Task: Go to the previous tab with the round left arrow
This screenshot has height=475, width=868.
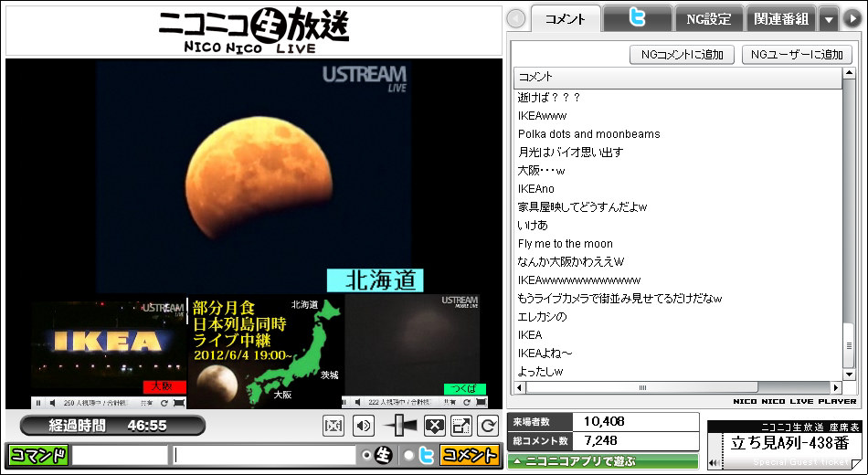Action: click(516, 19)
